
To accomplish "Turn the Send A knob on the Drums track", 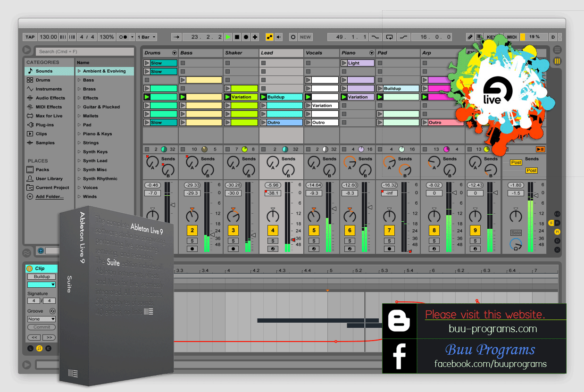I will [x=152, y=161].
